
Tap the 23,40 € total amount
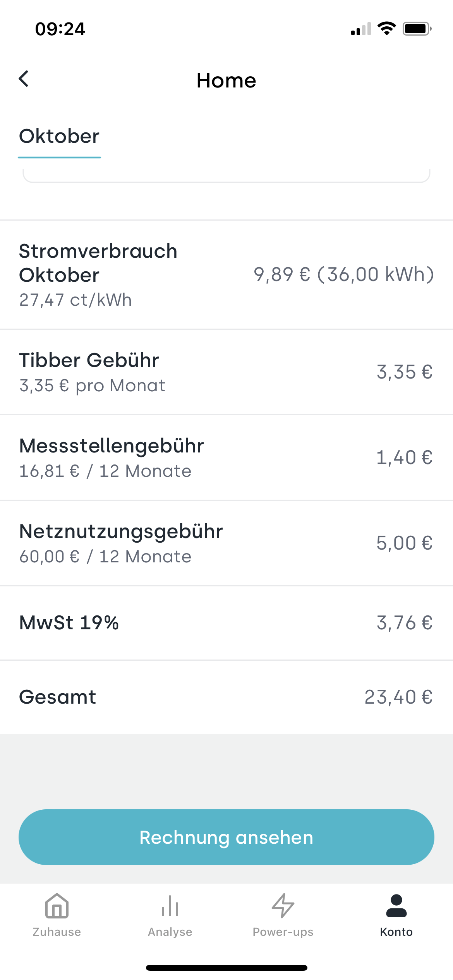pos(398,697)
